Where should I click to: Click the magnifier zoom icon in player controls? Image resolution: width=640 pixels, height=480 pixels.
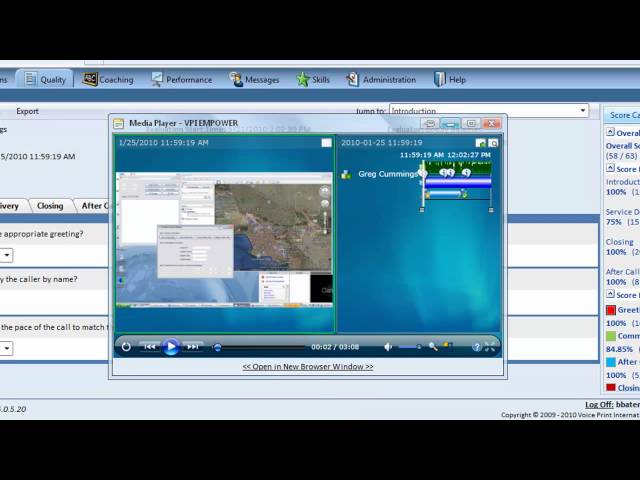433,347
